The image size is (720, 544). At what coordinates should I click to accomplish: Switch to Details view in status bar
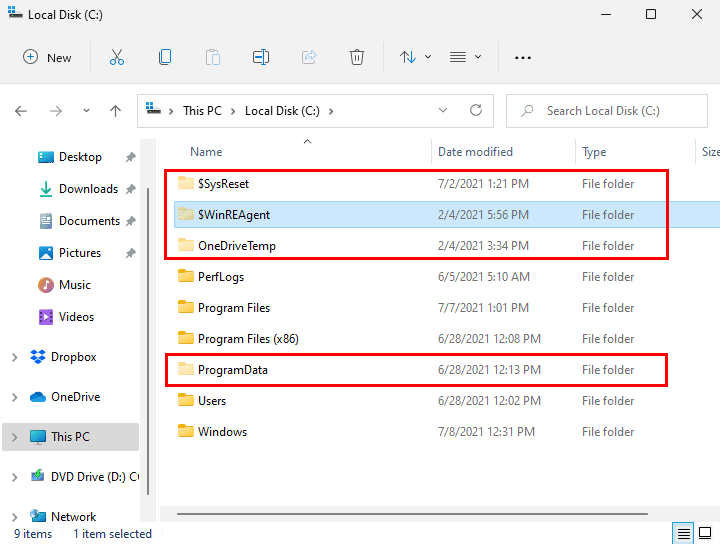pyautogui.click(x=683, y=533)
